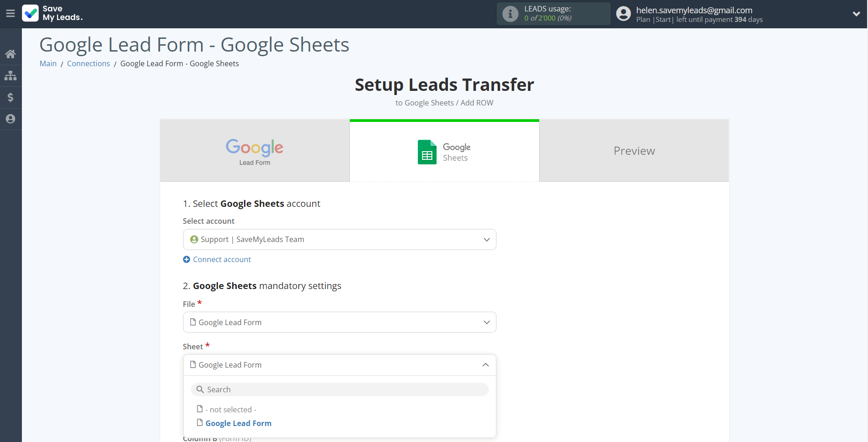Click the user avatar icon in header

pos(623,14)
